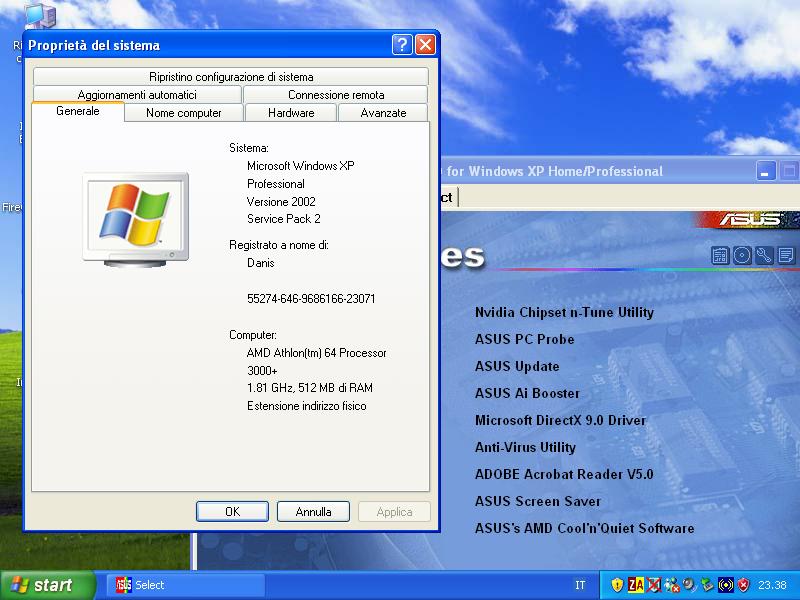Viewport: 800px width, 600px height.
Task: Click the registered name Danis
Action: [x=261, y=263]
